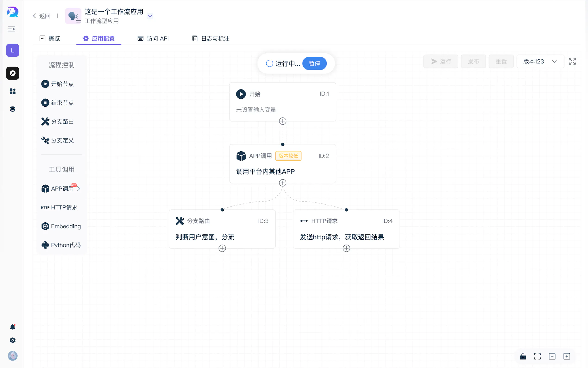This screenshot has height=368, width=588.
Task: Toggle the sidebar collapse icon
Action: (x=11, y=29)
